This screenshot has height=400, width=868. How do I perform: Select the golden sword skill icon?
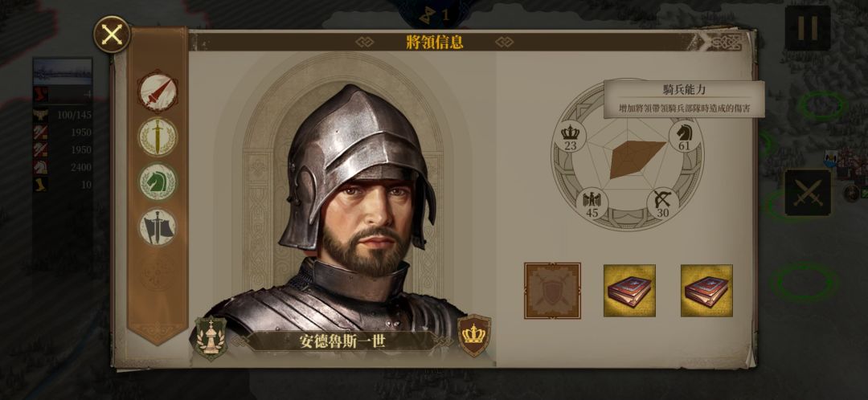(158, 137)
